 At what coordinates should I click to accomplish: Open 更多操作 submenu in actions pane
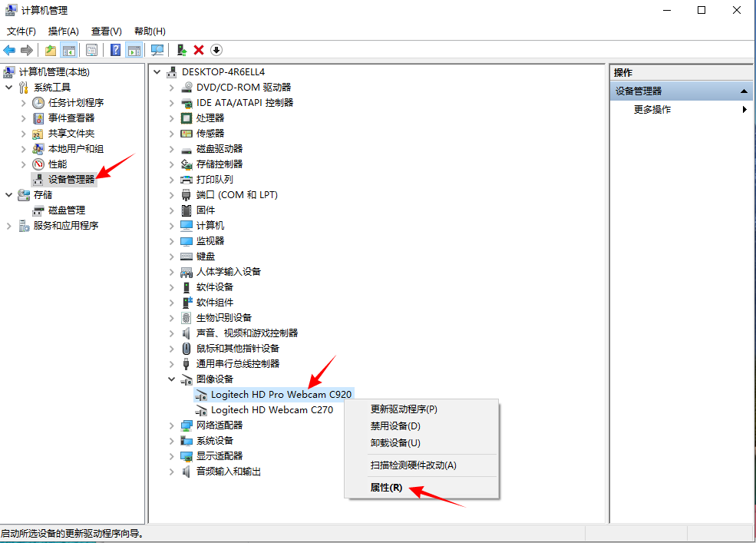coord(682,110)
